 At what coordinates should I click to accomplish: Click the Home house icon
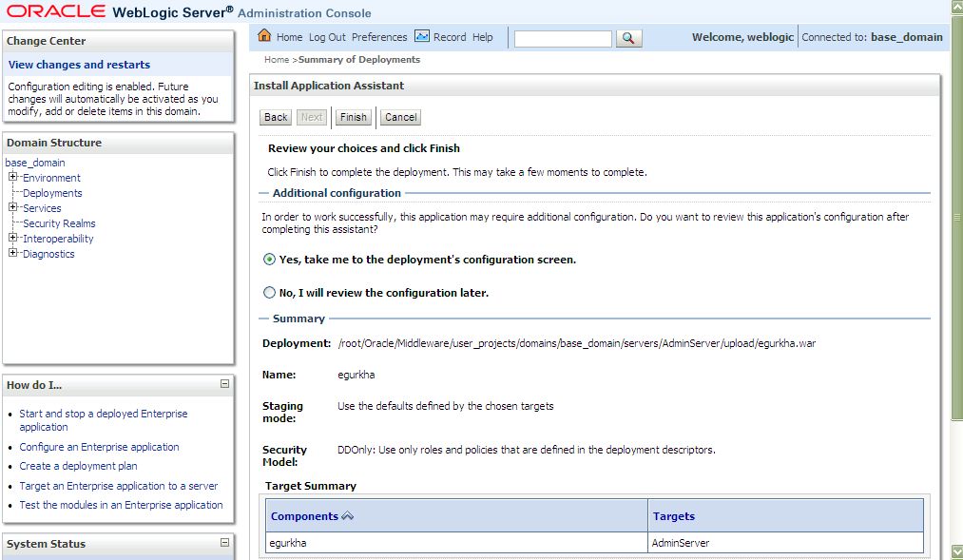(x=264, y=35)
